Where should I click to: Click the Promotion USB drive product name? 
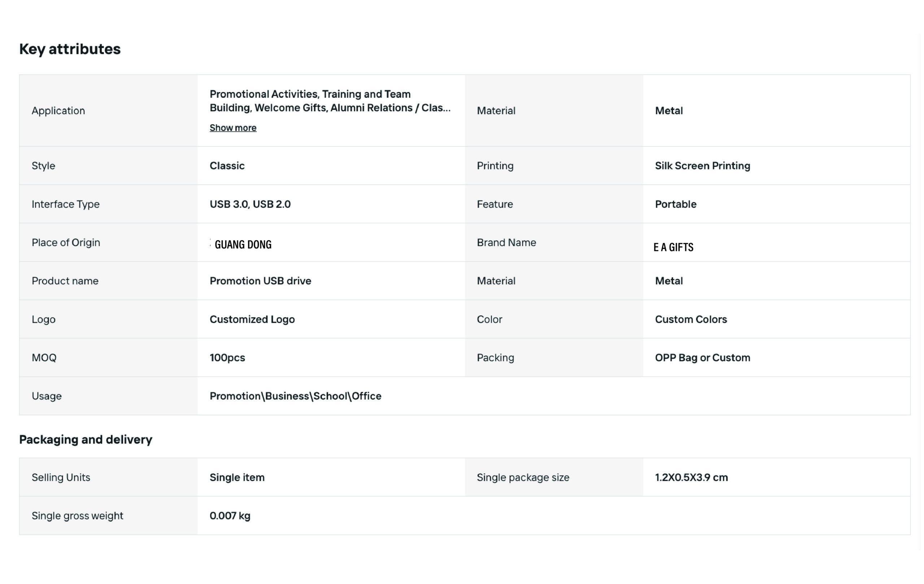point(260,281)
